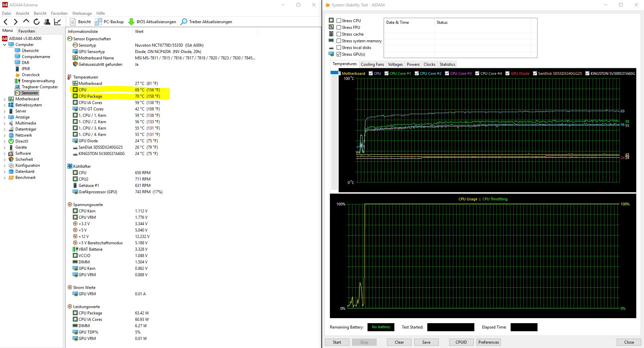644x348 pixels.
Task: Open PC-Backup from the toolbar
Action: pos(110,22)
